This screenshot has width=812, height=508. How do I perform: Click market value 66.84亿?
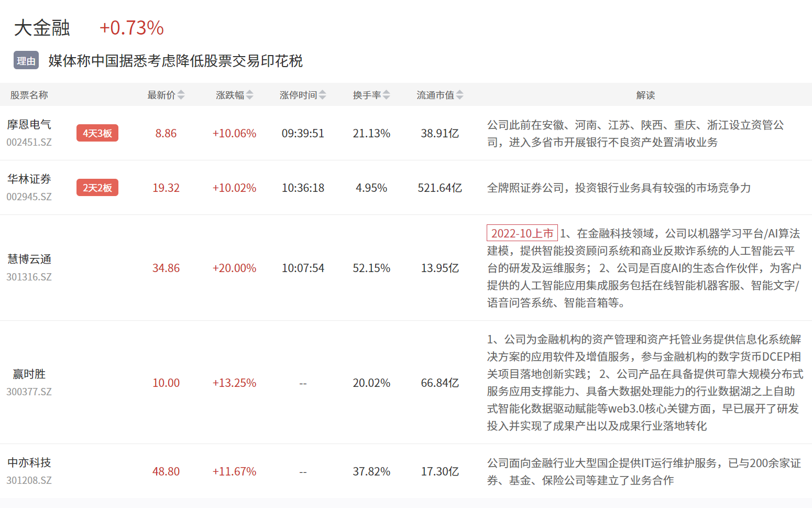(440, 383)
